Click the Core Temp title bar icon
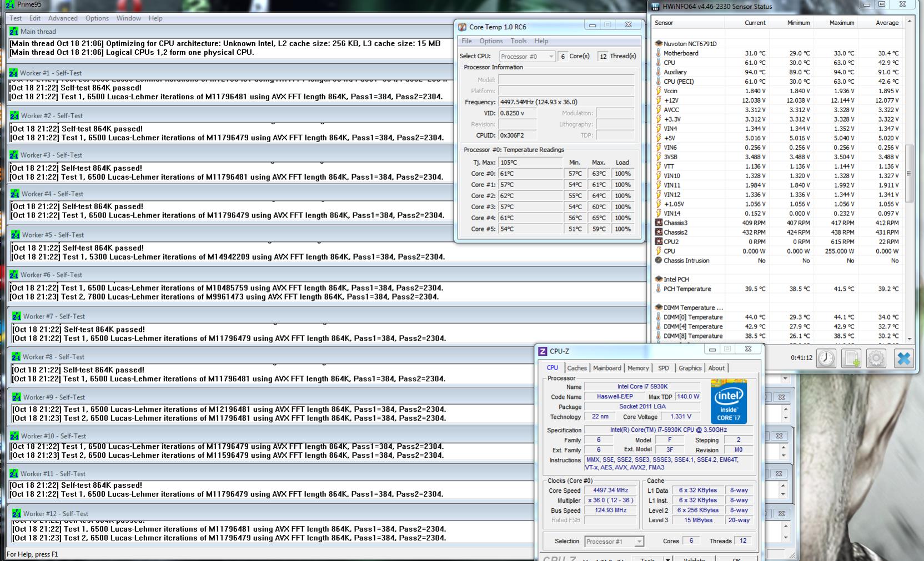This screenshot has height=561, width=924. click(462, 27)
